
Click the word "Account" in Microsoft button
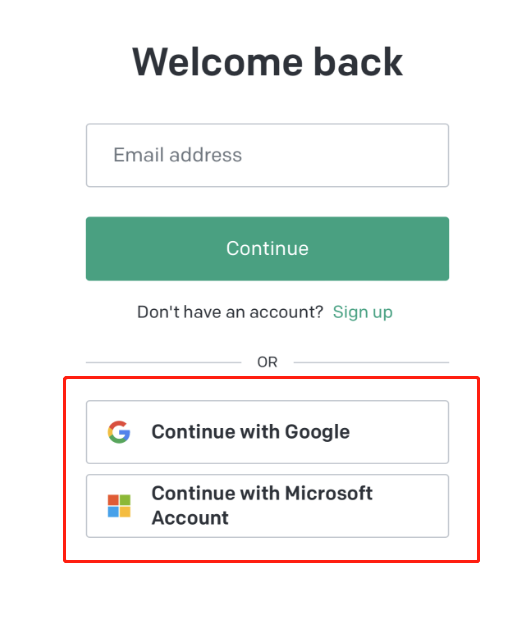click(190, 518)
